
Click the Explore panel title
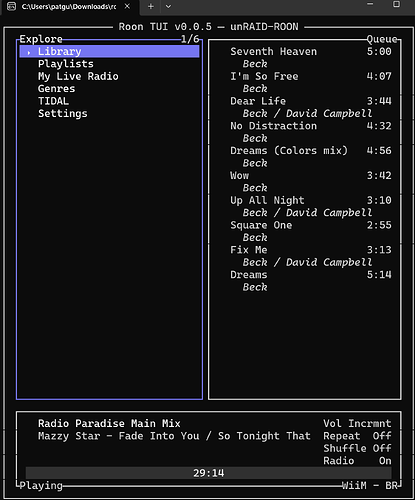coord(41,39)
